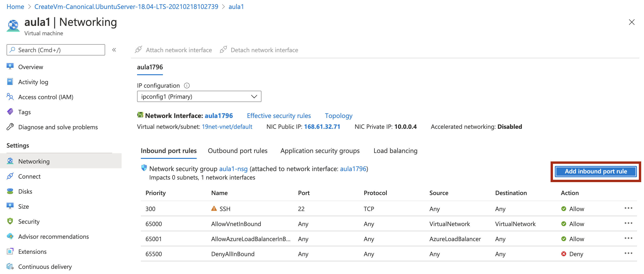Screen dimensions: 644x274
Task: Open more options for SSH rule
Action: (x=628, y=208)
